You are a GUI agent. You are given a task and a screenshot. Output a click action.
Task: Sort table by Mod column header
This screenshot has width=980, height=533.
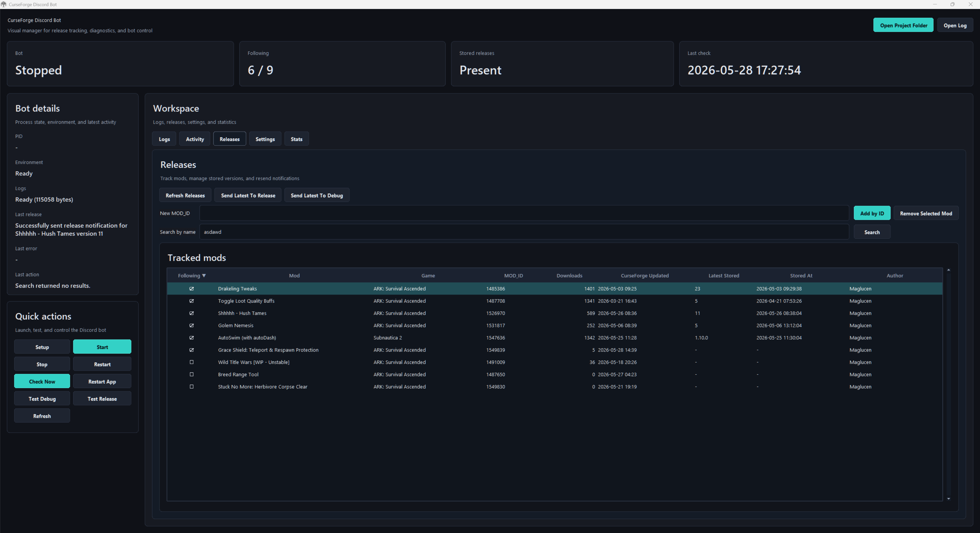click(294, 275)
